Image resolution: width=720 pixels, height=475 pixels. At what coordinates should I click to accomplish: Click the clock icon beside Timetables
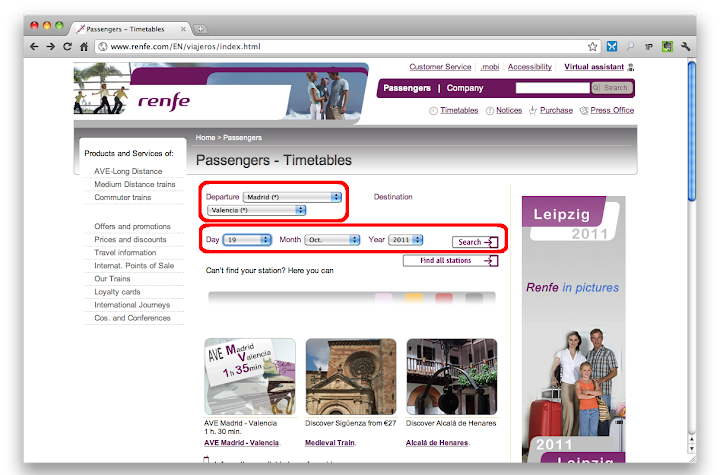point(433,111)
